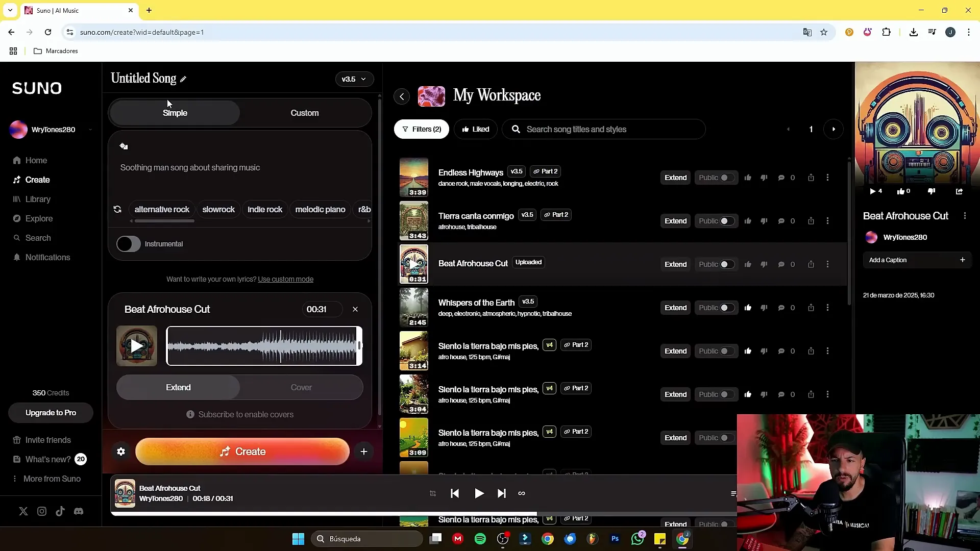Open Notifications in the sidebar
This screenshot has height=551, width=980.
click(41, 257)
